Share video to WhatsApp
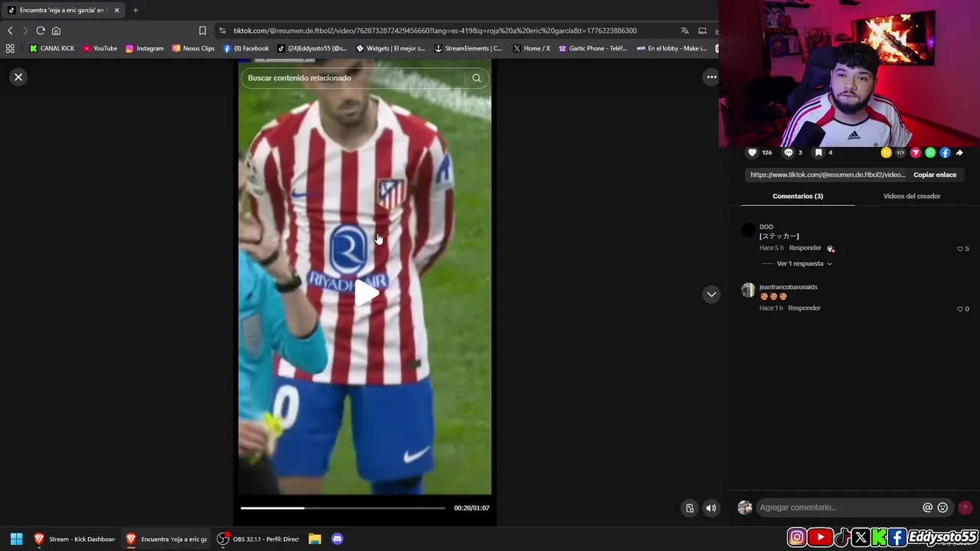 pos(930,152)
